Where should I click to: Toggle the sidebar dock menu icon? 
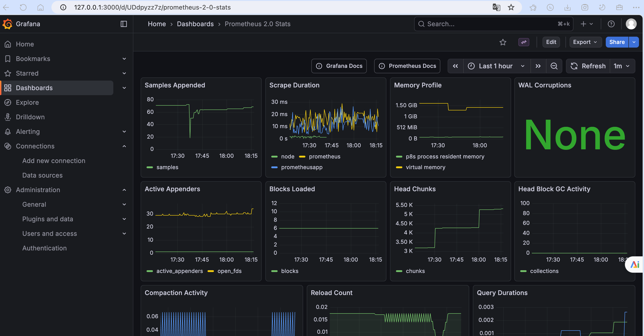[x=124, y=24]
